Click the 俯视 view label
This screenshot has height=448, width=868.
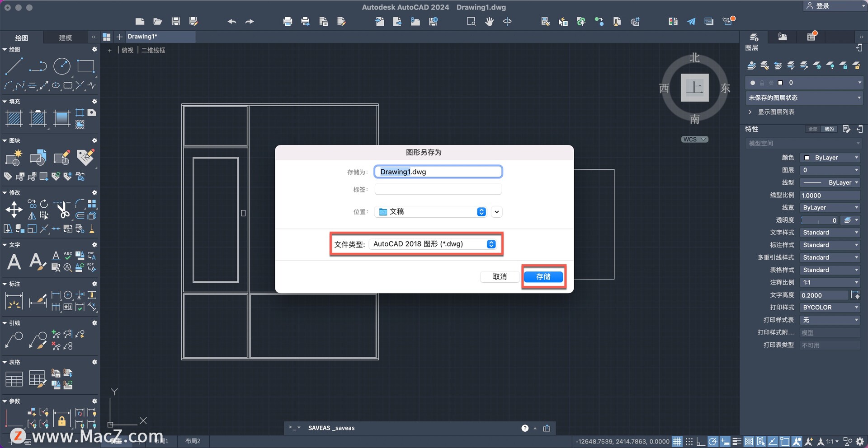tap(127, 50)
